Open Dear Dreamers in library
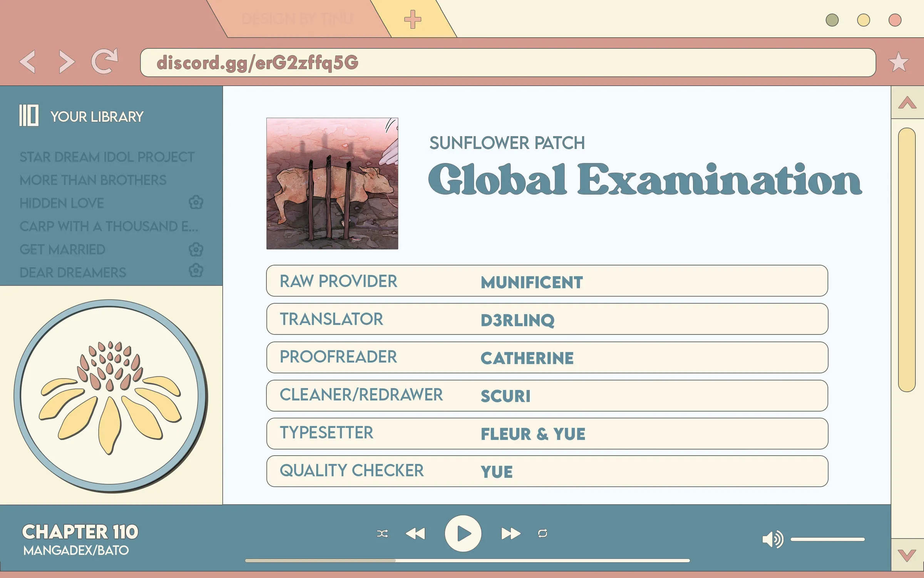Viewport: 924px width, 578px height. pos(73,272)
